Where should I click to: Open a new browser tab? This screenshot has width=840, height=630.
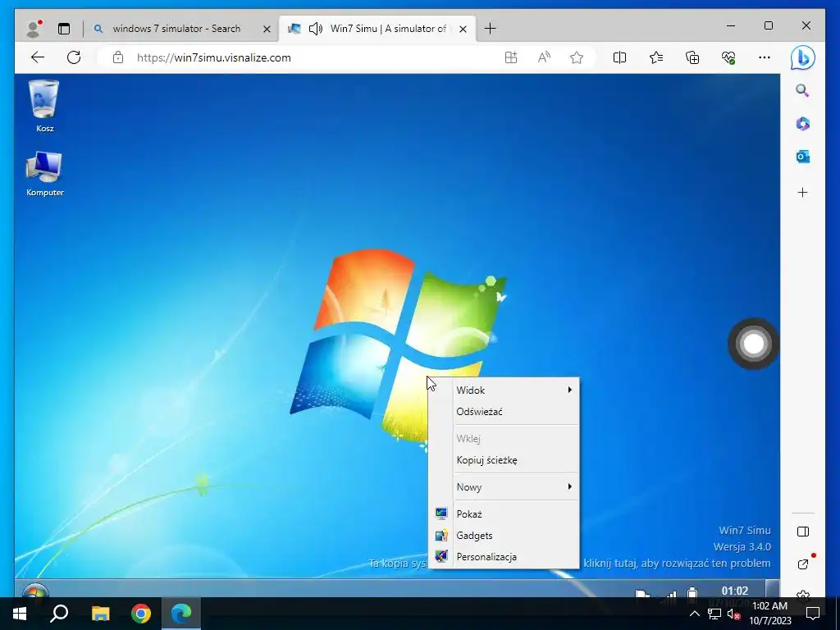(x=490, y=29)
